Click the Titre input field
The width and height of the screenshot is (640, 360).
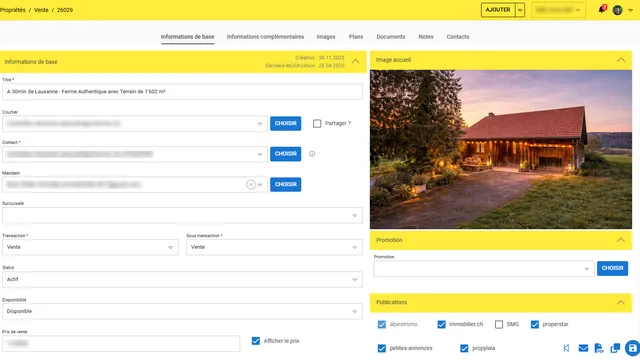point(182,92)
